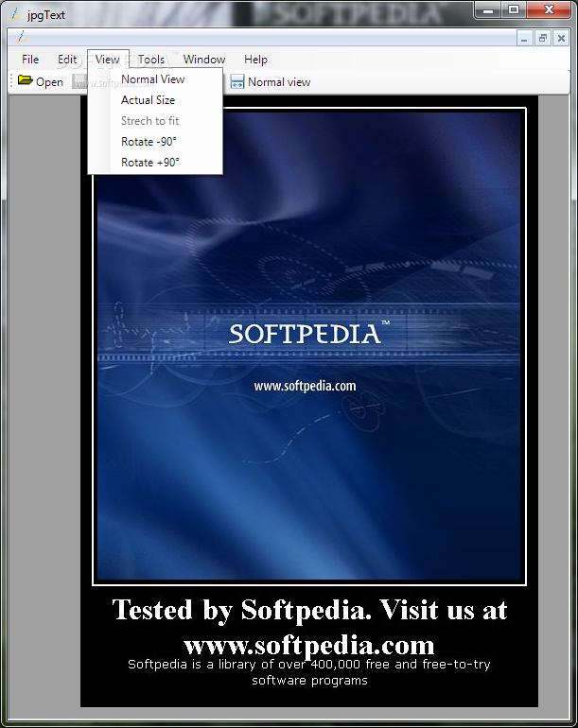Click the 'www.softpedia.com' caption under the image
Image resolution: width=578 pixels, height=728 pixels.
309,646
